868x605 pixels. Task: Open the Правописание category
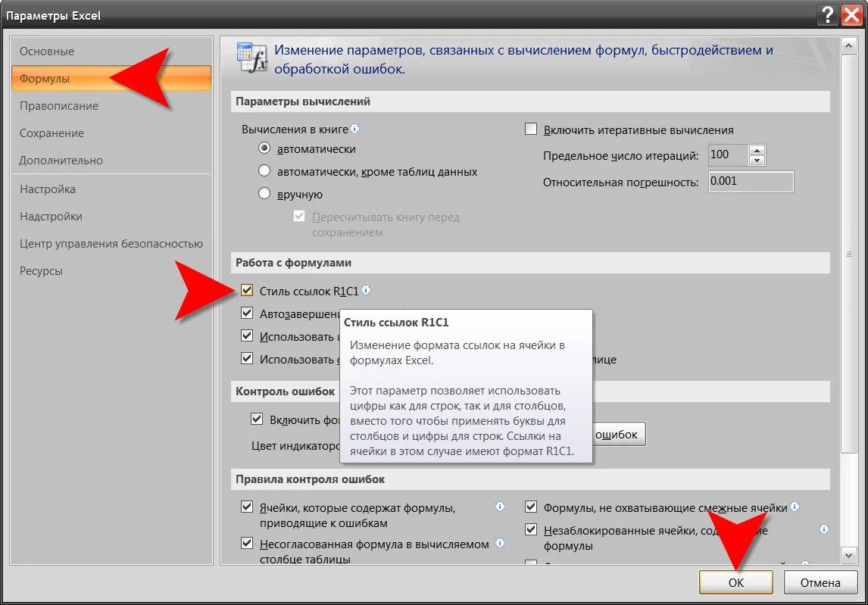111,106
